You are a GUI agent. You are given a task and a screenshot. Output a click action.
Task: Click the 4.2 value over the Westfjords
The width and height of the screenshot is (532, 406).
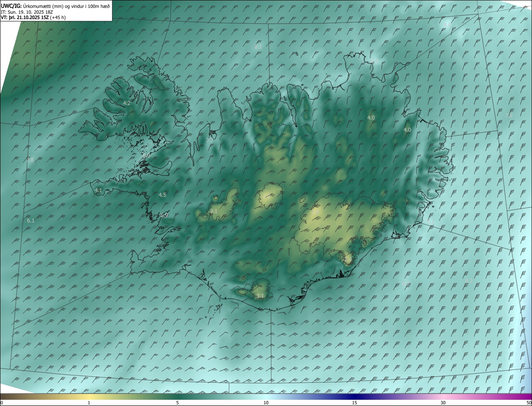127,103
